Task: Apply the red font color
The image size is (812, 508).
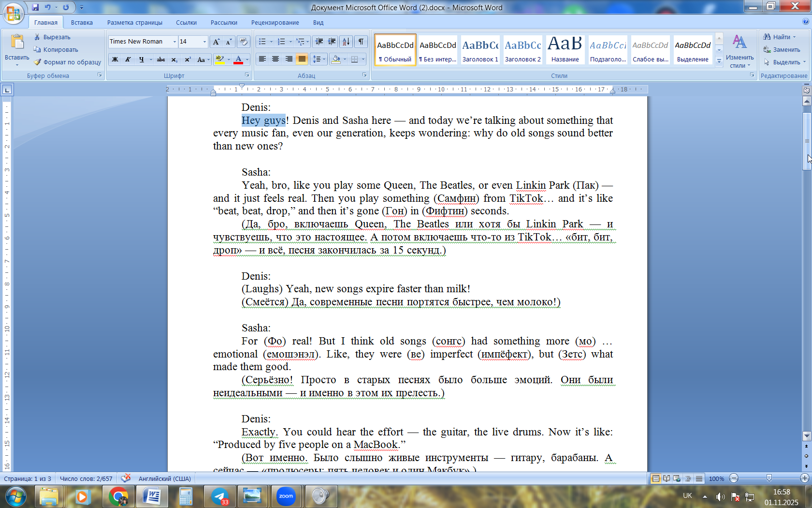Action: [238, 60]
